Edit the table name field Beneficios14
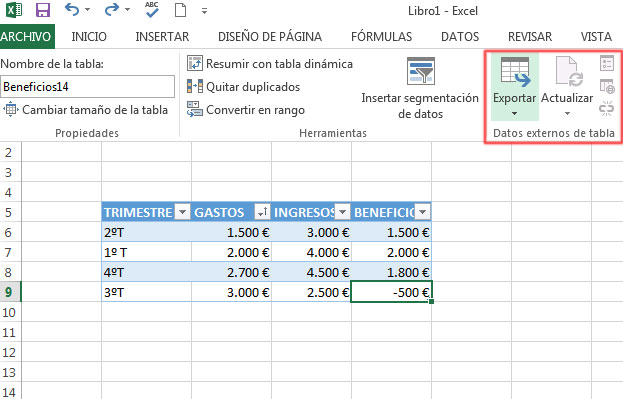623x399 pixels. point(87,87)
